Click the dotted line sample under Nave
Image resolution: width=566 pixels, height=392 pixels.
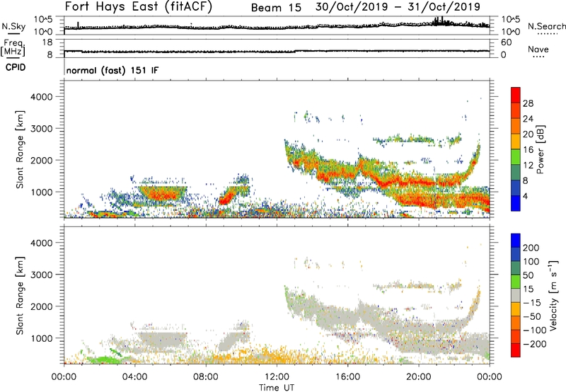pyautogui.click(x=538, y=57)
